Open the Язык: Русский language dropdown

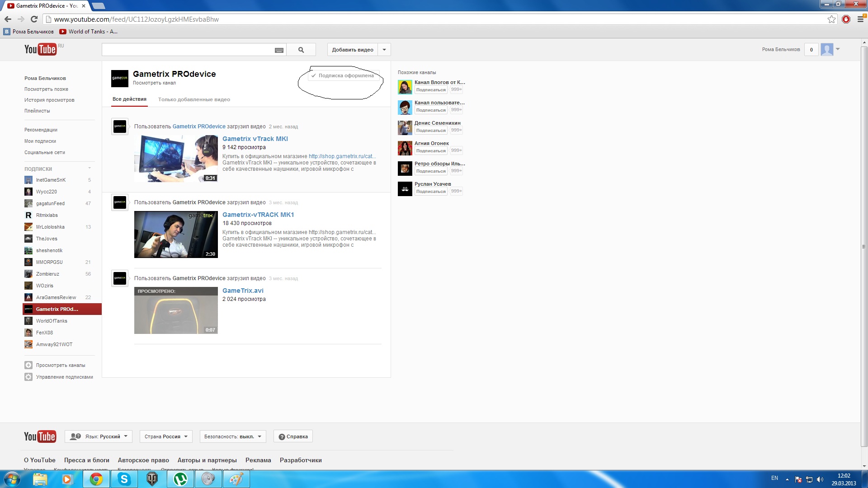(x=99, y=436)
